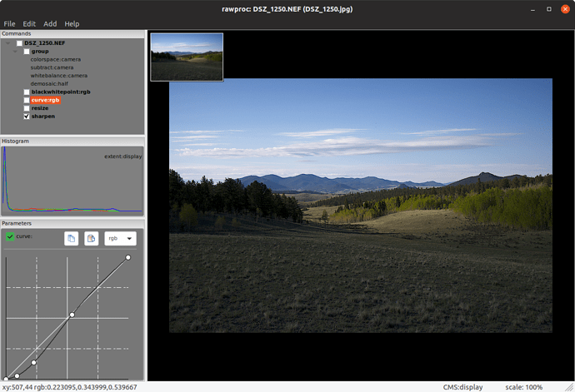
Task: Check the blackwhitepoint:rgb display box
Action: tap(27, 92)
